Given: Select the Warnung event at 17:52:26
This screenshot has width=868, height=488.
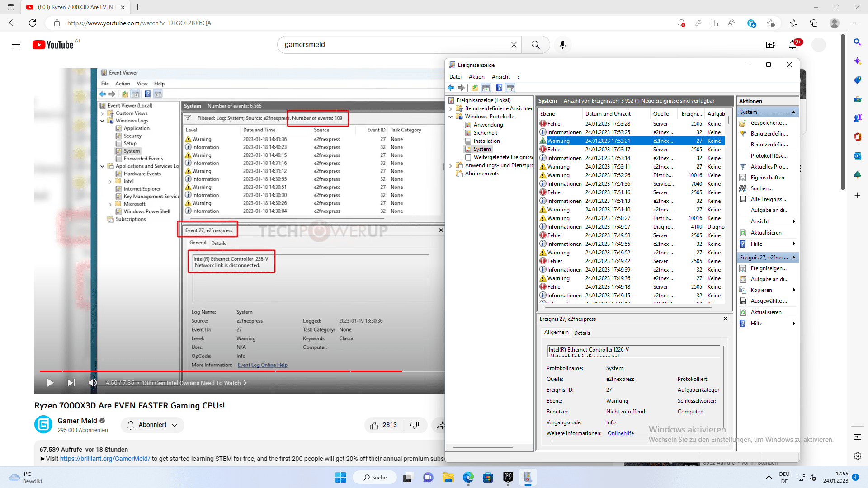Looking at the screenshot, I should pyautogui.click(x=632, y=175).
